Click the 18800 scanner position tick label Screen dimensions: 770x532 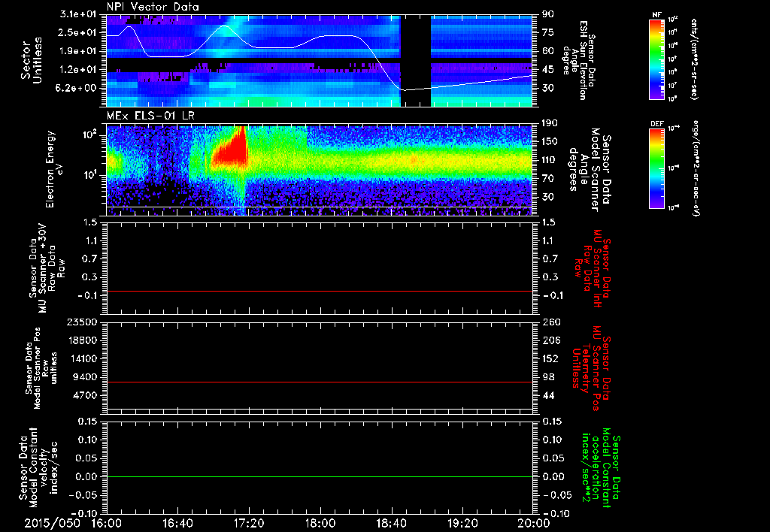(x=82, y=340)
